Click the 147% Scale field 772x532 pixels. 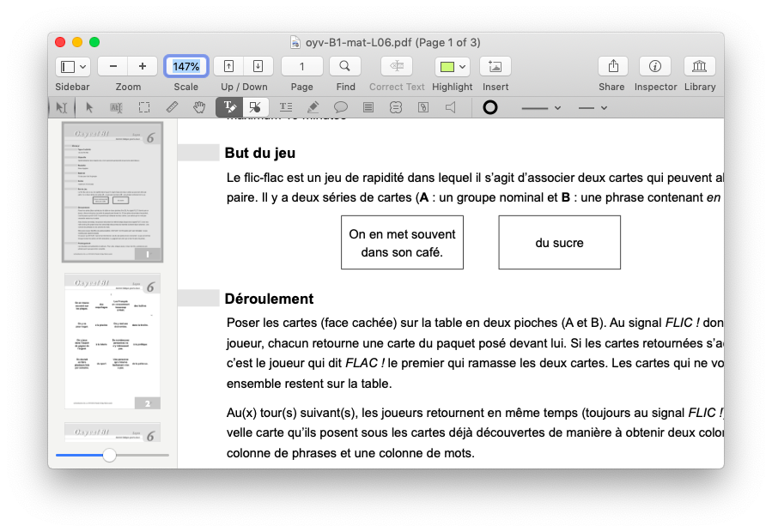click(186, 66)
